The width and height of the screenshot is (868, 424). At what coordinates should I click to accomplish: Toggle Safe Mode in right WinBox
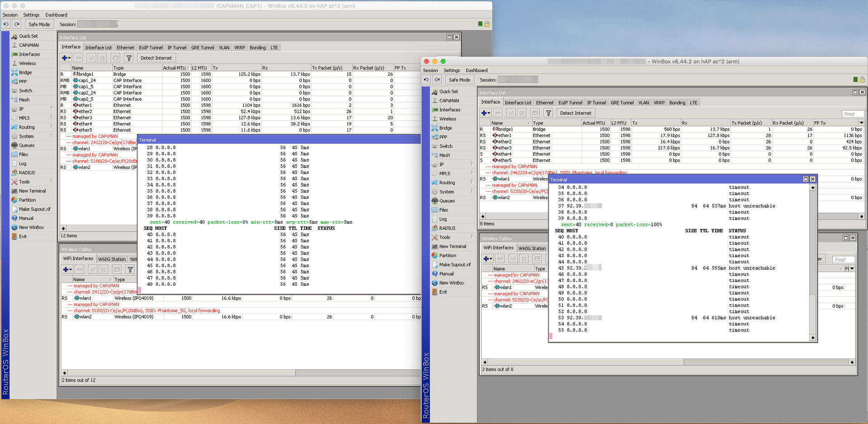click(x=459, y=80)
